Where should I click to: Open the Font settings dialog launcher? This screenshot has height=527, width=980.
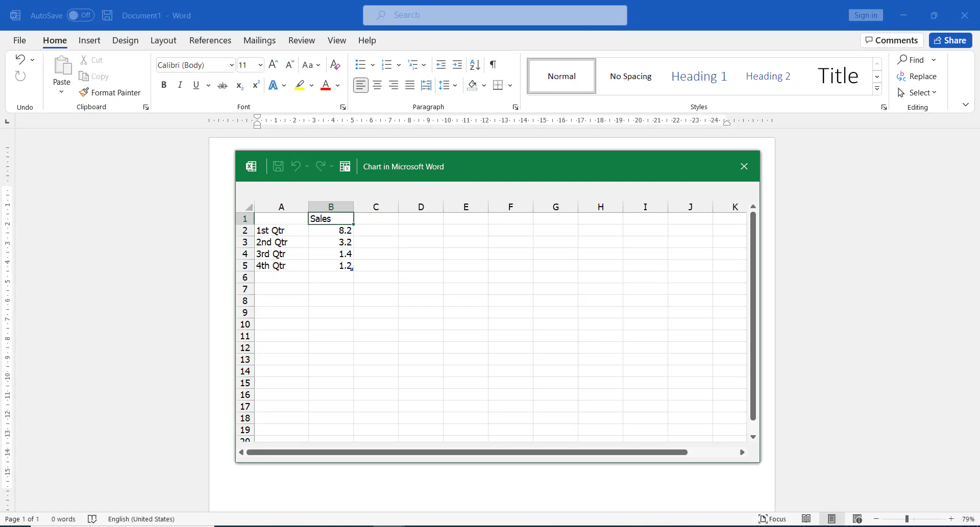coord(343,107)
